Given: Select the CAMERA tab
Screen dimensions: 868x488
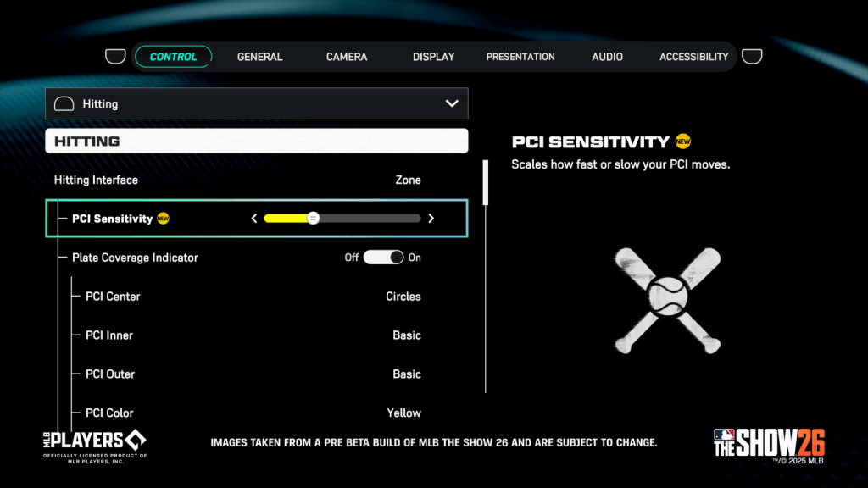Looking at the screenshot, I should click(346, 56).
